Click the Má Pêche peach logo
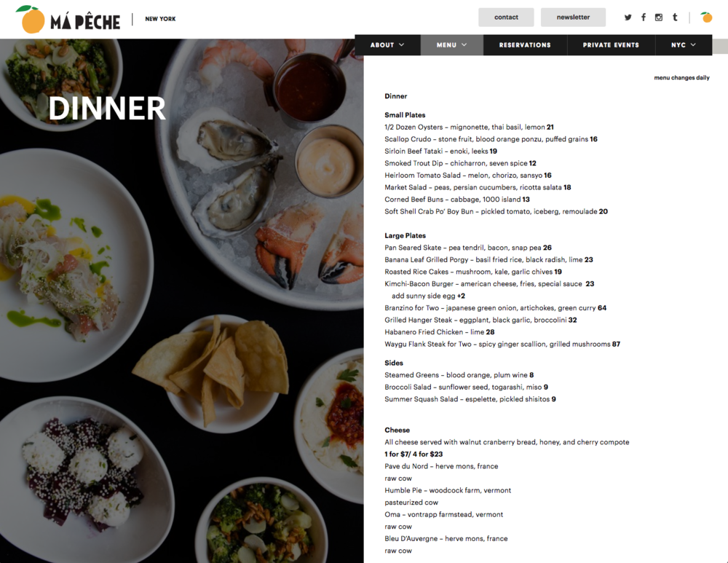 [x=31, y=20]
